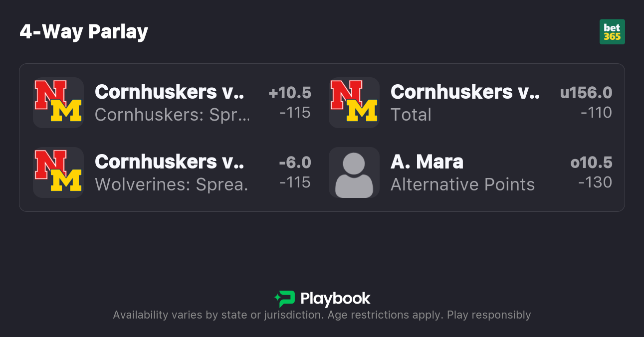Click the Wolverines: Spread market label
Image resolution: width=644 pixels, height=337 pixels.
(171, 184)
